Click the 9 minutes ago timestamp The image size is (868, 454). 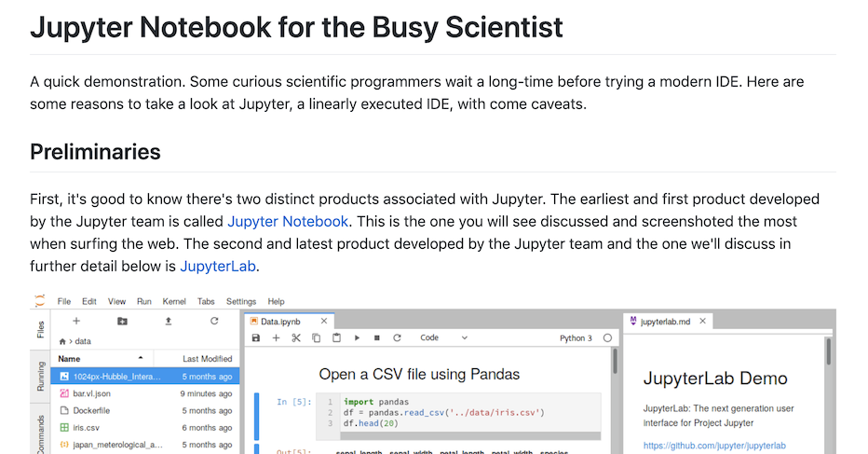click(206, 393)
